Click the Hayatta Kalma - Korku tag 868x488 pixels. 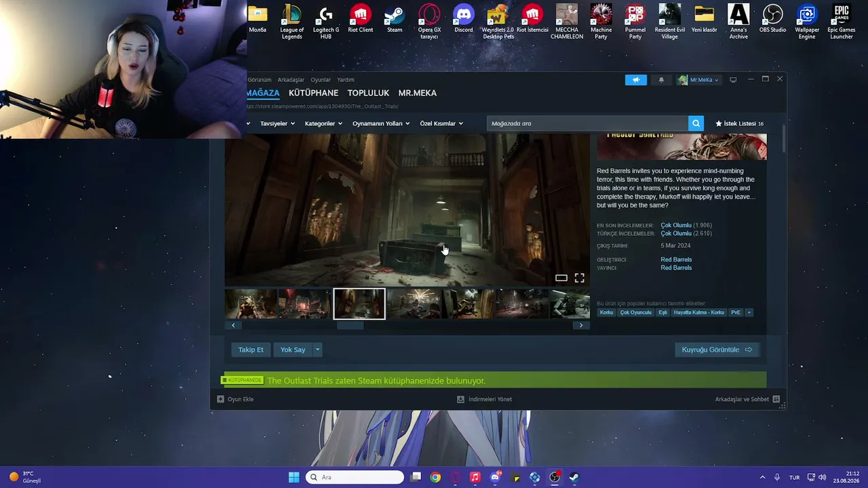pyautogui.click(x=698, y=312)
